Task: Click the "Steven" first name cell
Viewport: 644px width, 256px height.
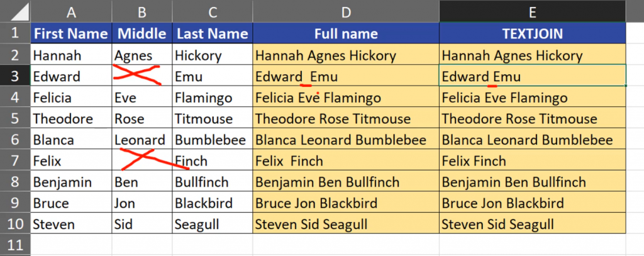Action: point(71,225)
